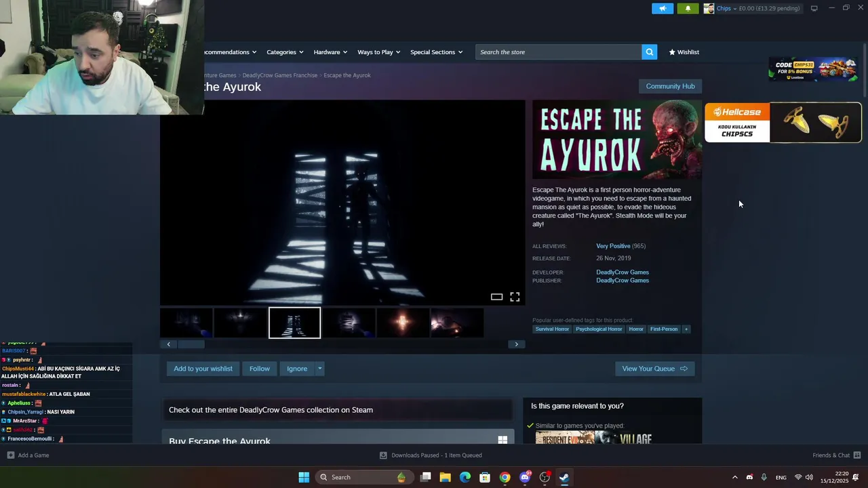Open the green notifications bell

pyautogui.click(x=688, y=9)
